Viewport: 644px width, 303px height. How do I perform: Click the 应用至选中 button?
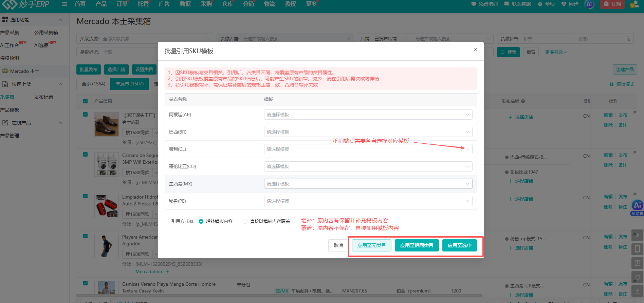coord(459,245)
